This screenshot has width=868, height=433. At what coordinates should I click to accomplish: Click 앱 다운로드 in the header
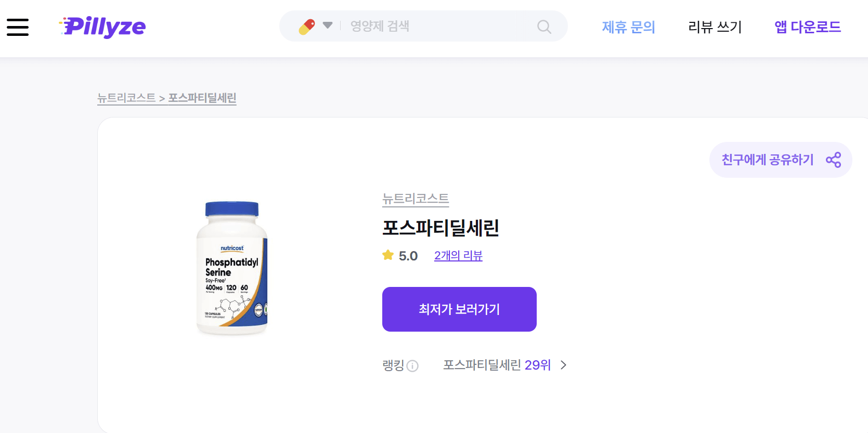coord(807,27)
